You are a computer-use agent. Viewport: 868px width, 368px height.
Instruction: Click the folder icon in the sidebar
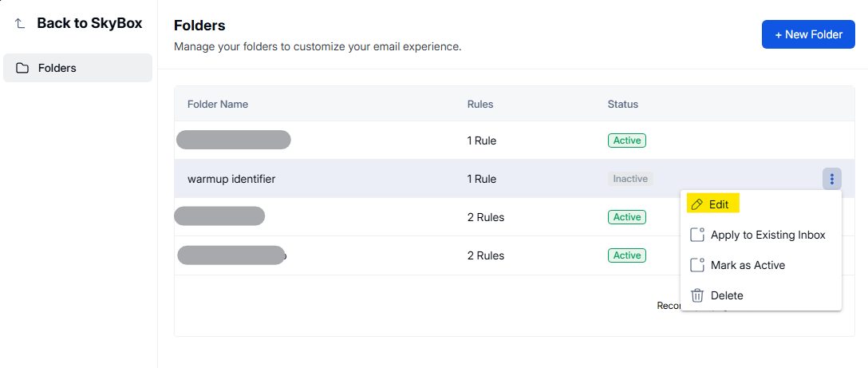[x=22, y=68]
